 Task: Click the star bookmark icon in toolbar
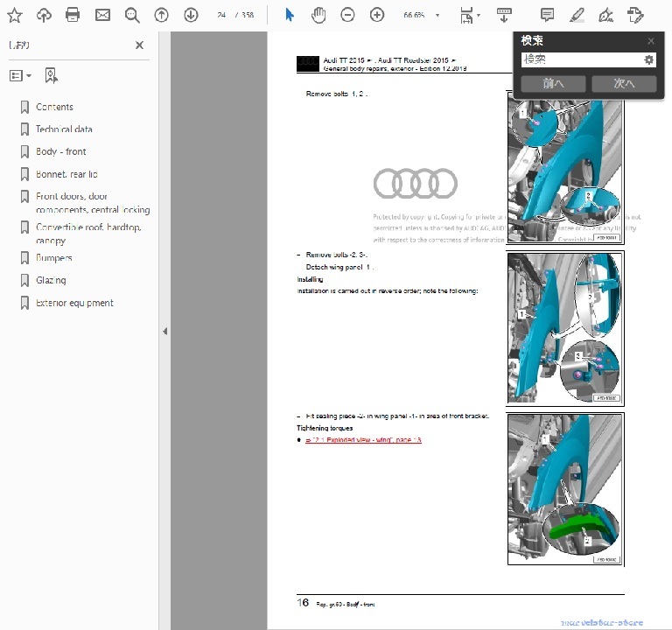click(15, 16)
